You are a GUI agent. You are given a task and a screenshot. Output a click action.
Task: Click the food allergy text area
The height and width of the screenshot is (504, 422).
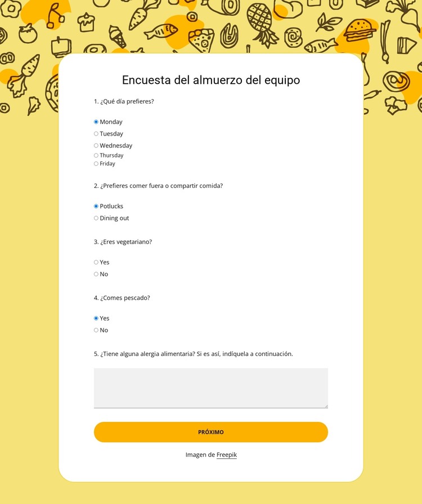(210, 388)
